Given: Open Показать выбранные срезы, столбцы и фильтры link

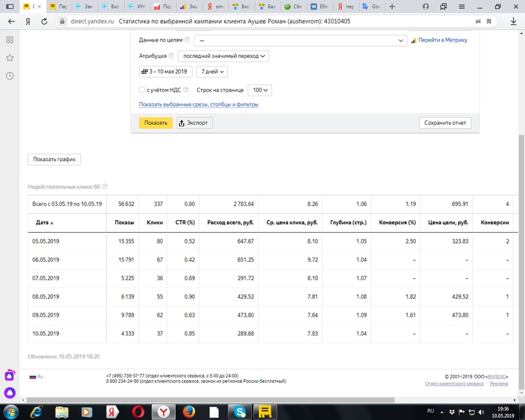Looking at the screenshot, I should coord(198,105).
